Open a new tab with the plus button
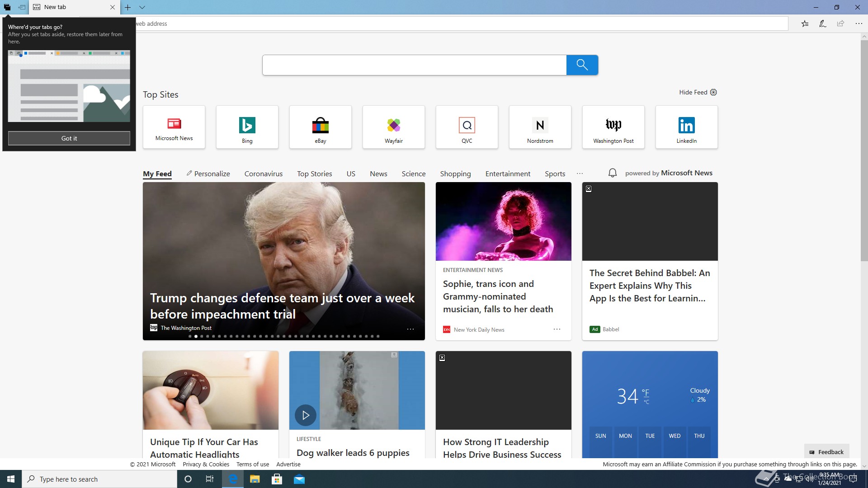This screenshot has width=868, height=488. coord(128,7)
